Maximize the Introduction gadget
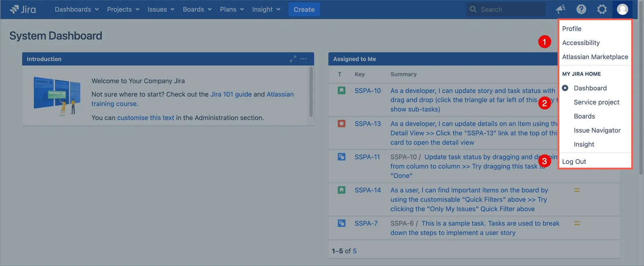Viewport: 644px width, 266px height. 293,59
